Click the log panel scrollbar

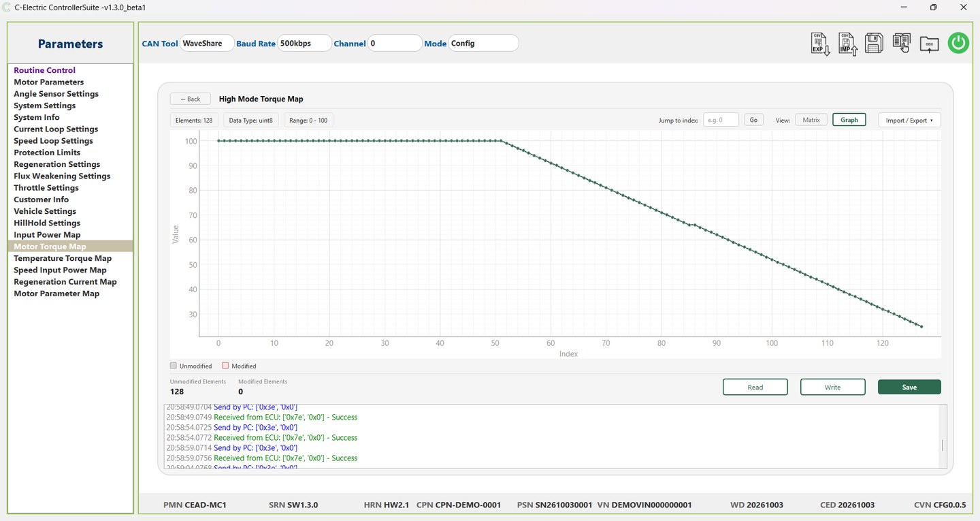click(x=943, y=445)
